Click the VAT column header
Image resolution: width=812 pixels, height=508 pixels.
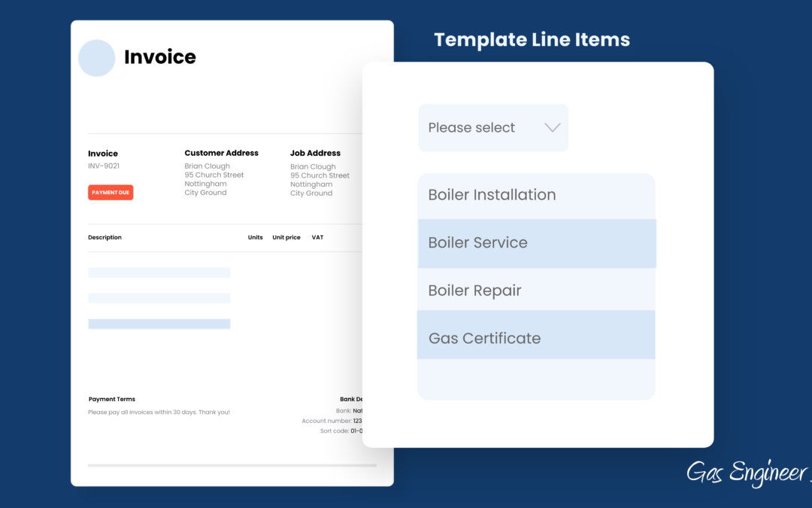(317, 238)
